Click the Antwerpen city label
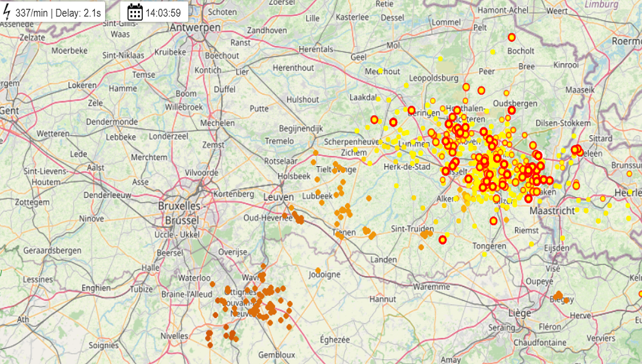The height and width of the screenshot is (364, 642). (x=195, y=27)
